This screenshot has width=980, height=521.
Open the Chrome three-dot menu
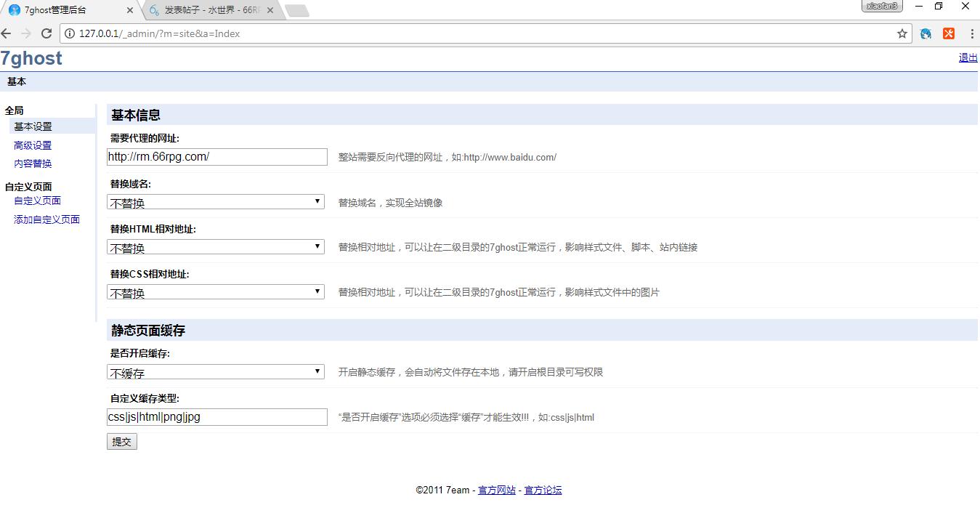[x=972, y=33]
